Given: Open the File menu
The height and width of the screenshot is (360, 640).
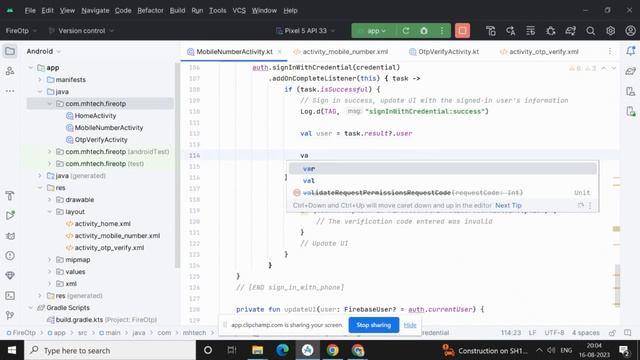Looking at the screenshot, I should (30, 11).
